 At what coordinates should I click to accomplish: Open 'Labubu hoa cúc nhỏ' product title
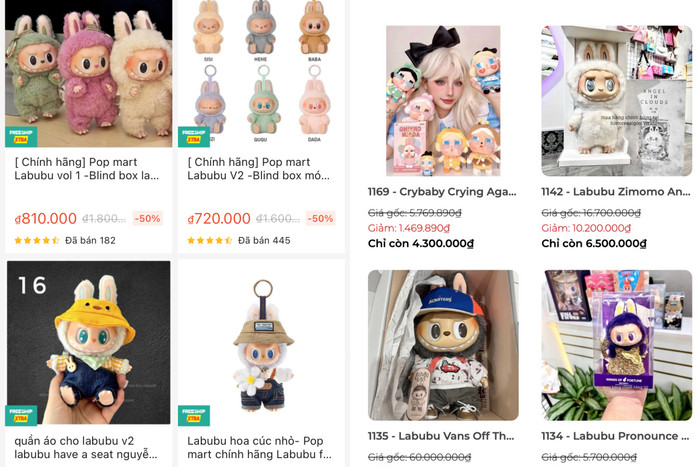coord(259,447)
